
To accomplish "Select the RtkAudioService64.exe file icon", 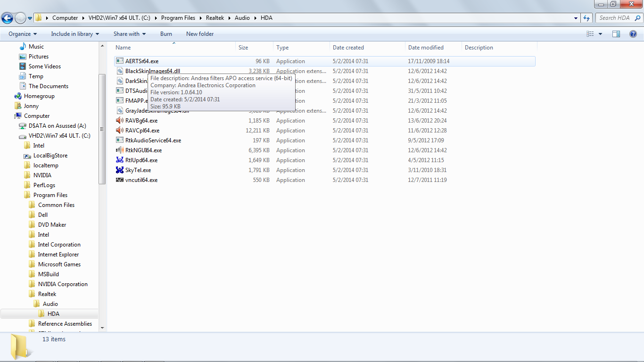I will 120,140.
